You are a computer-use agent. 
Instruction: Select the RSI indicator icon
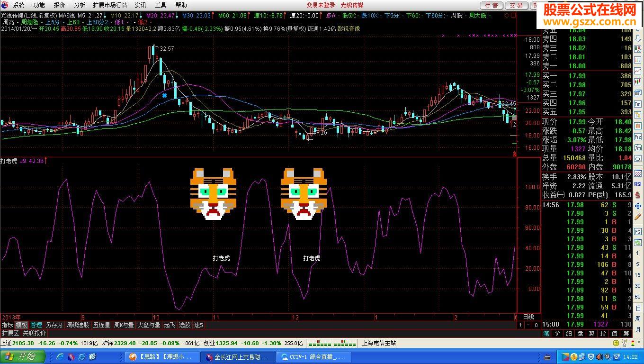[x=637, y=183]
